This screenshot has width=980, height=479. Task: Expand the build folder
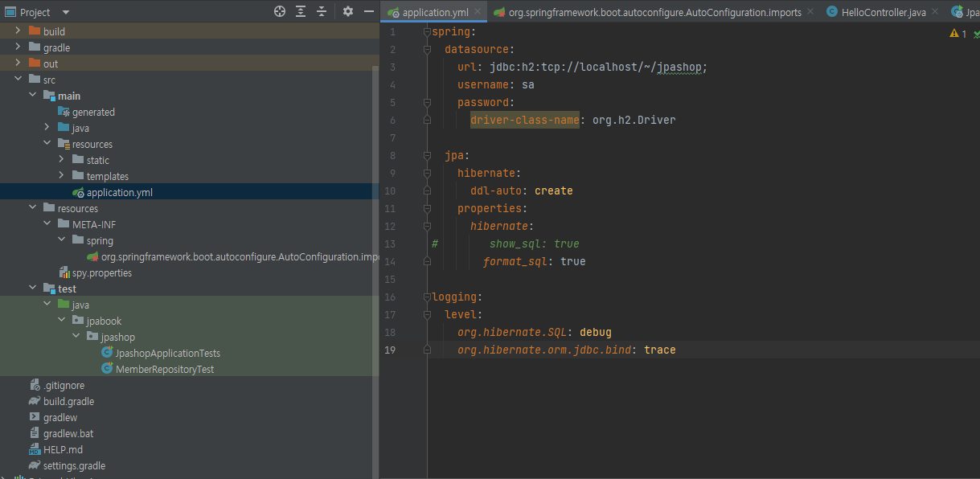click(18, 31)
